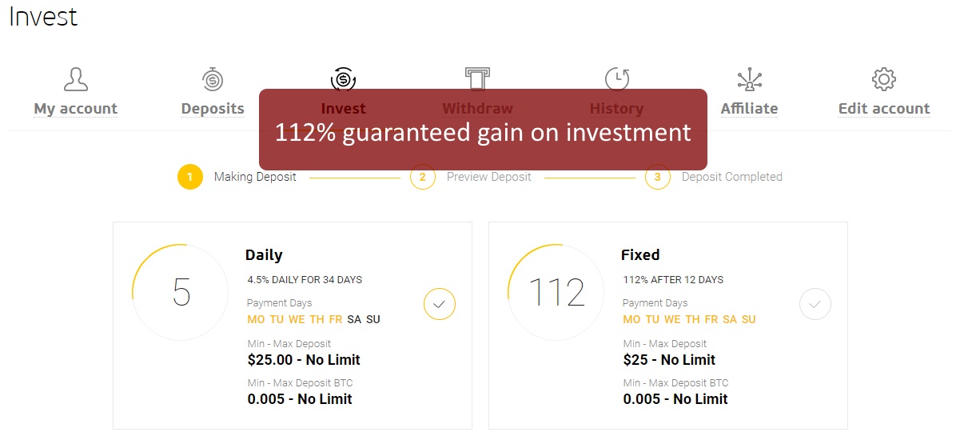Click the Deposits link text

point(213,109)
